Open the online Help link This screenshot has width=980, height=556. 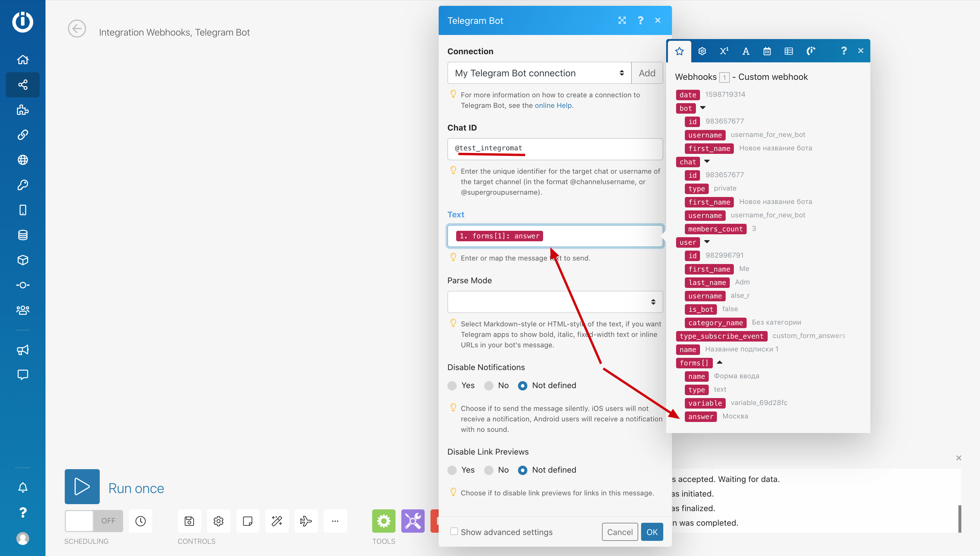tap(553, 105)
